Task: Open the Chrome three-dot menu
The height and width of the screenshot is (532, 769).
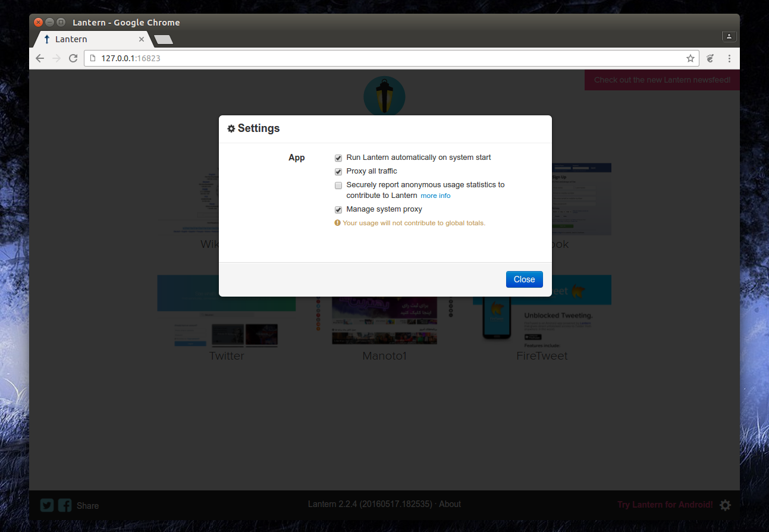Action: click(x=729, y=58)
